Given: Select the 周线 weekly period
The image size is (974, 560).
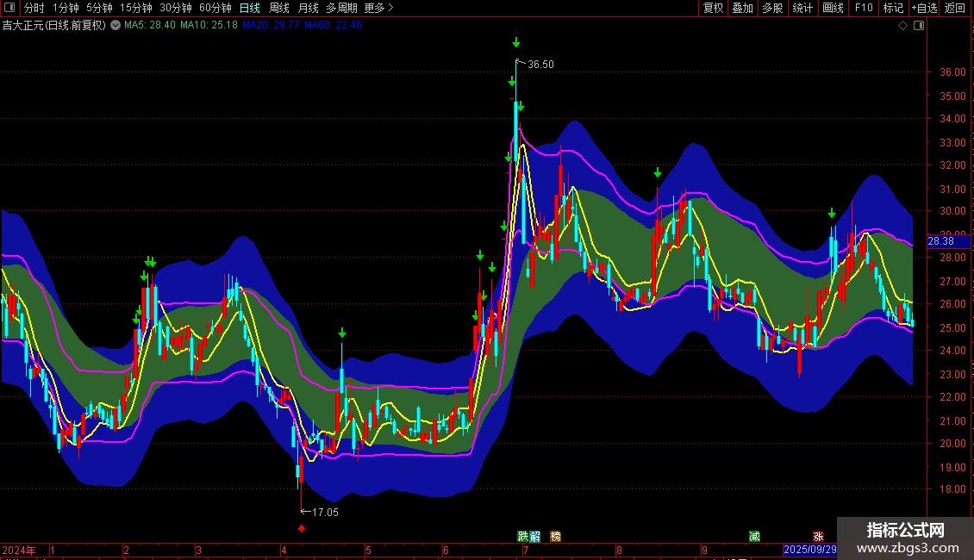Looking at the screenshot, I should [x=279, y=8].
